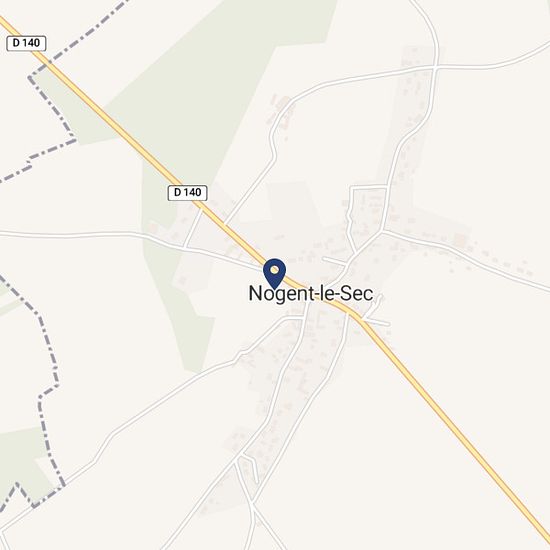Click the Nogent-le-Sec town label
Screen dimensions: 550x550
click(x=311, y=293)
